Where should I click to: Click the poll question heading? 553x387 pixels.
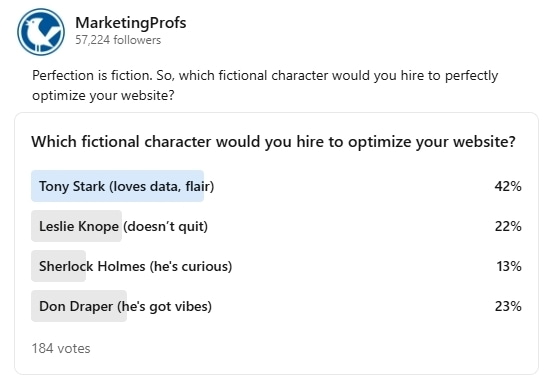click(273, 142)
